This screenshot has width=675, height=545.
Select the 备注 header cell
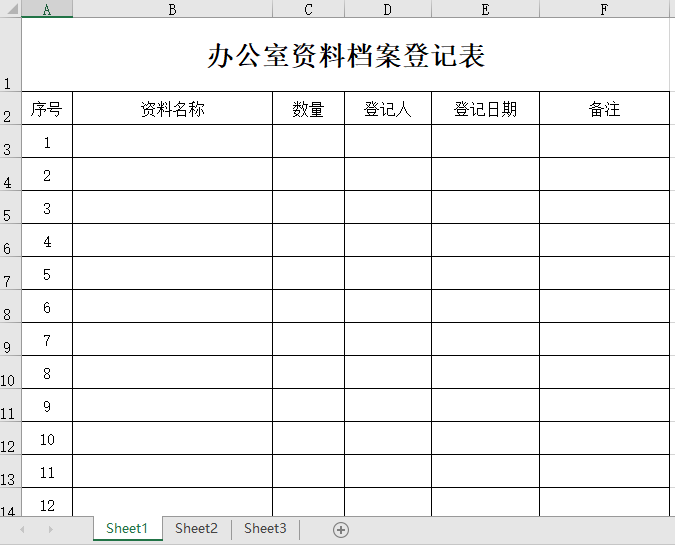604,109
